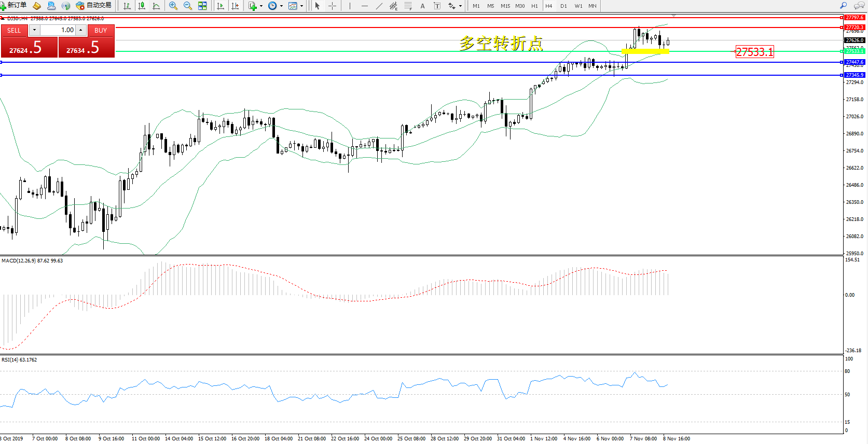The height and width of the screenshot is (444, 868).
Task: Open the periodicity clock dropdown arrow
Action: 281,6
